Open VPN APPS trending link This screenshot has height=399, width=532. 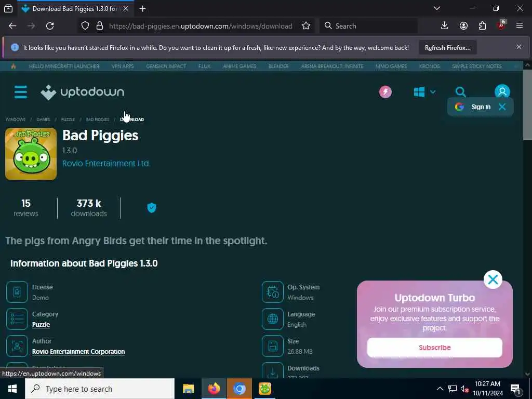tap(123, 66)
